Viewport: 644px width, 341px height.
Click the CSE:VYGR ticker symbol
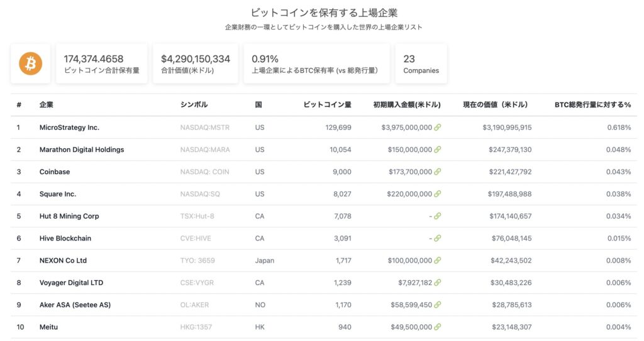(197, 283)
